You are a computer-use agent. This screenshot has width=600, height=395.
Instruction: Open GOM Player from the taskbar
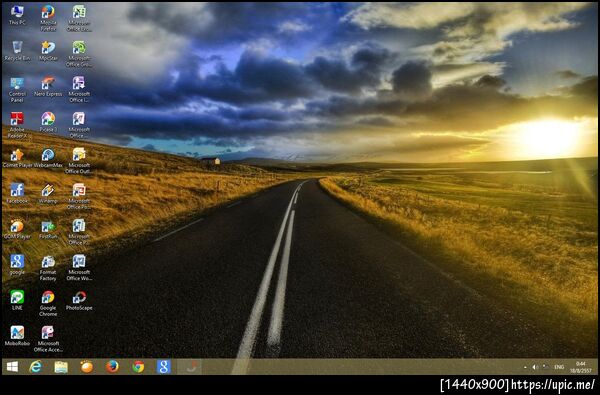tap(87, 367)
